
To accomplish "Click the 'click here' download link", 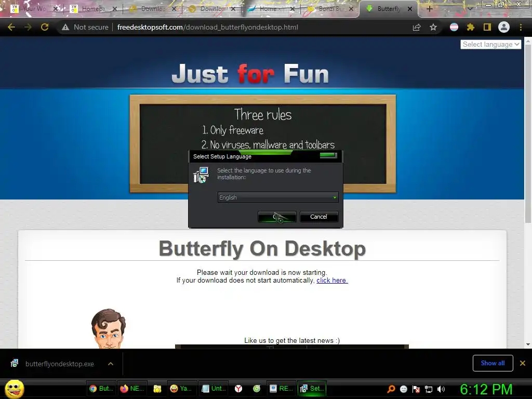I will (332, 280).
